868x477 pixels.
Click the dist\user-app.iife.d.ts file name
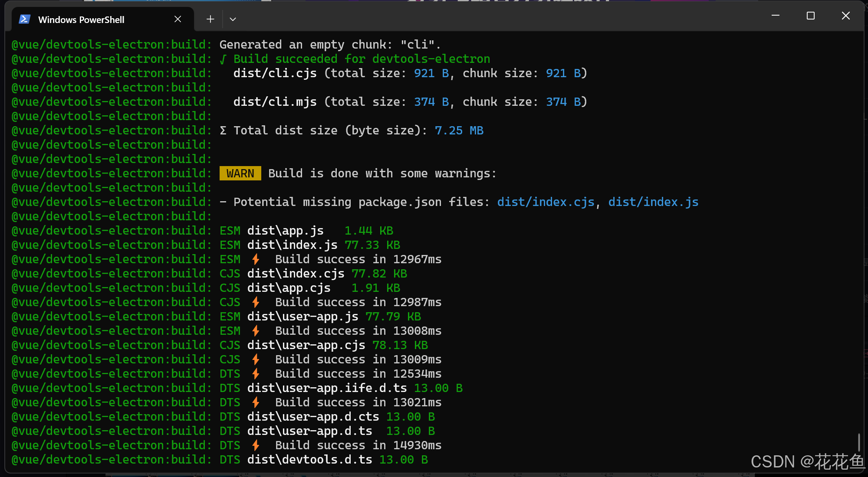tap(327, 388)
